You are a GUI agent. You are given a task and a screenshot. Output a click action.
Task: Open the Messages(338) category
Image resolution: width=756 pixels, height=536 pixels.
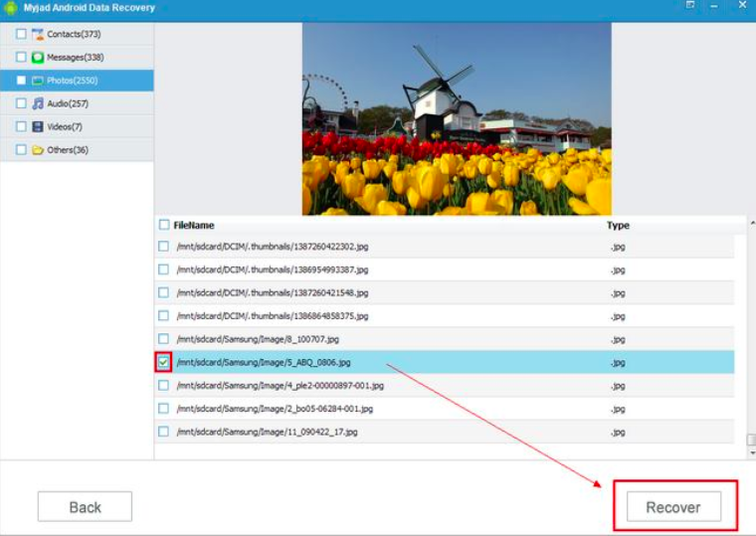[x=76, y=58]
